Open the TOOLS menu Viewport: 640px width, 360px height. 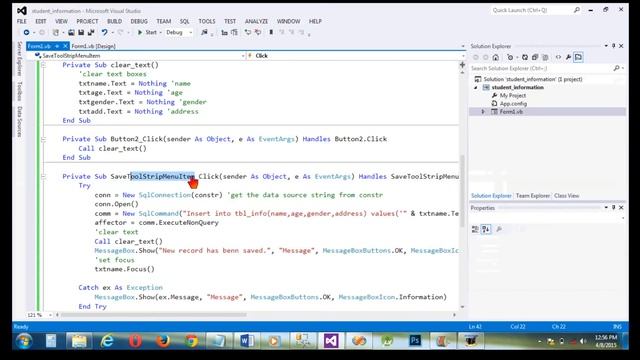pyautogui.click(x=207, y=21)
